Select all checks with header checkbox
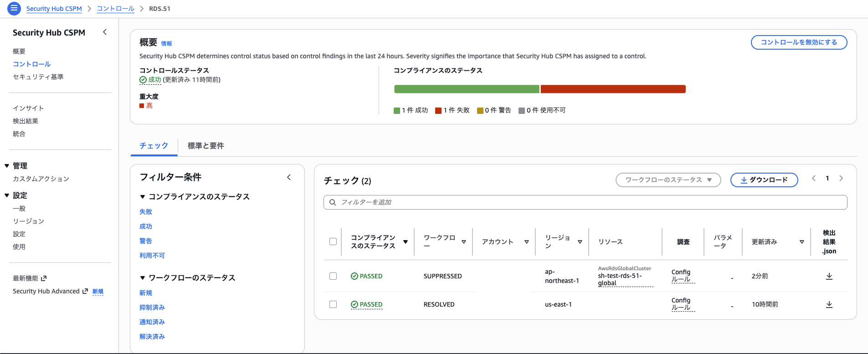This screenshot has width=868, height=354. 333,241
